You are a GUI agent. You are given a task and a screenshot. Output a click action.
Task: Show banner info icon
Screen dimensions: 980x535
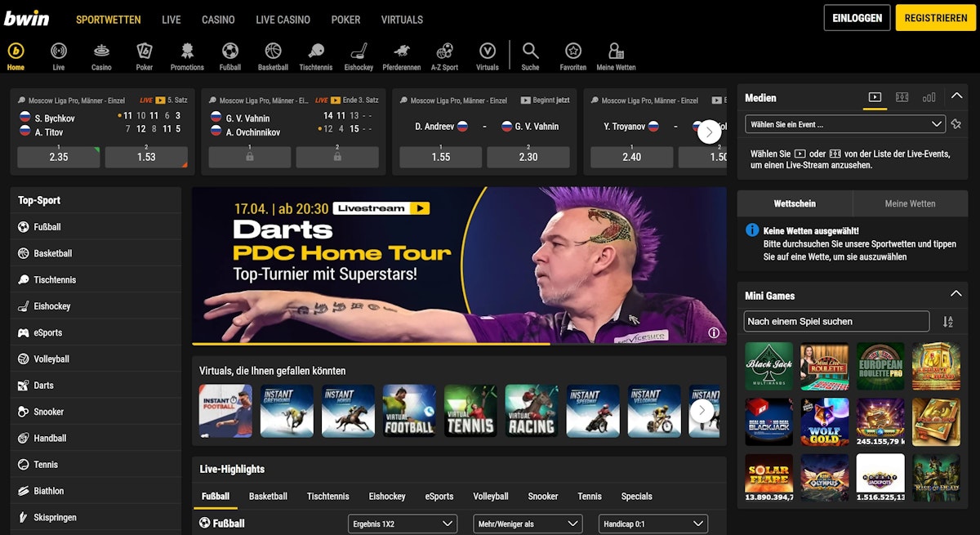tap(714, 332)
